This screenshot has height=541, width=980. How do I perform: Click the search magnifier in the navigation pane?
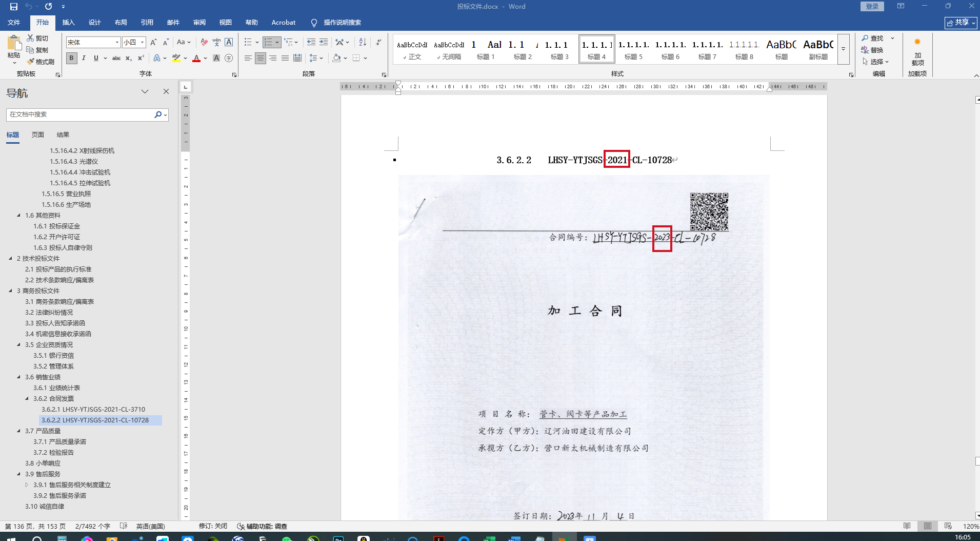coord(158,114)
